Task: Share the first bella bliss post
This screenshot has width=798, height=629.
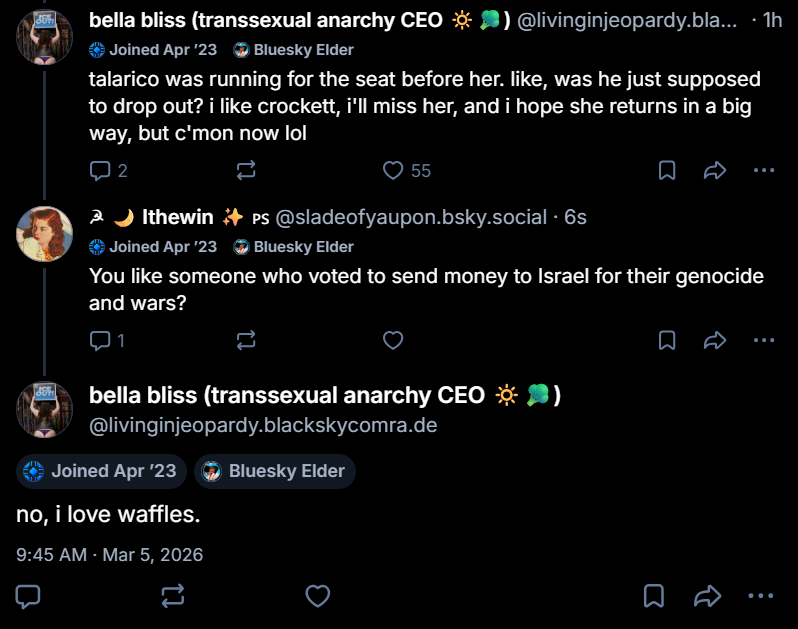Action: (x=714, y=171)
